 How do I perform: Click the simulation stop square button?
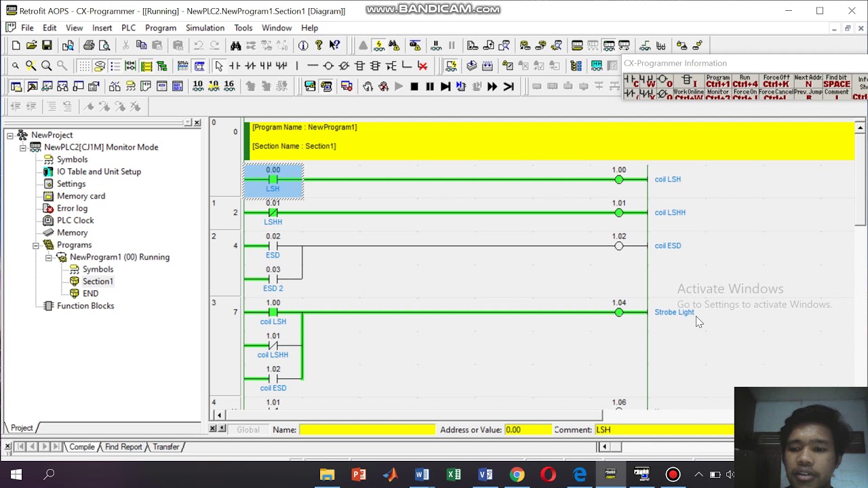click(x=414, y=87)
